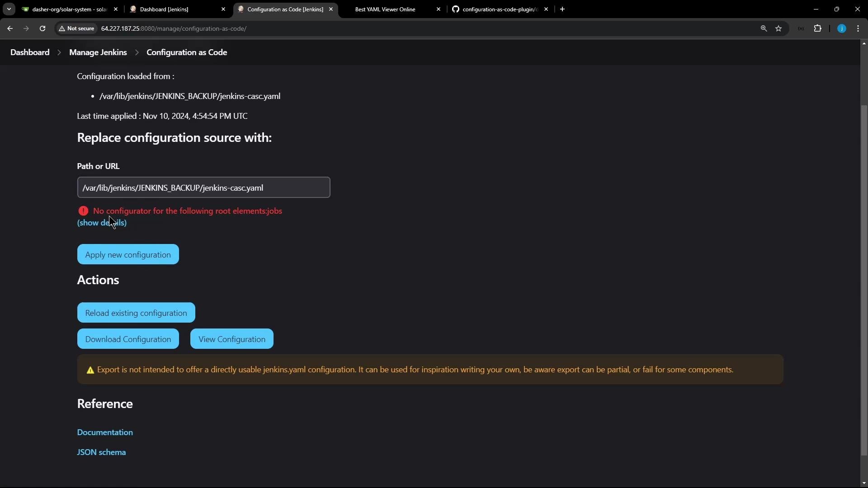Open the browser profile avatar
Image resolution: width=868 pixels, height=488 pixels.
842,28
